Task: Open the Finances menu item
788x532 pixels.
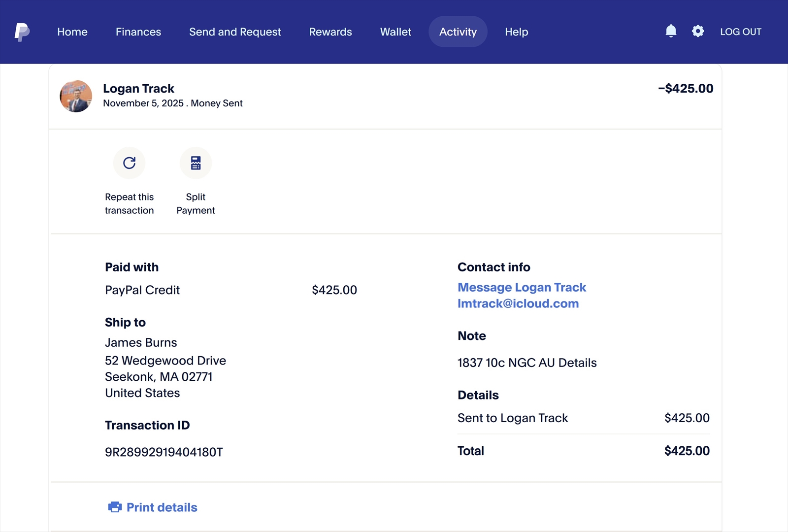Action: coord(138,32)
